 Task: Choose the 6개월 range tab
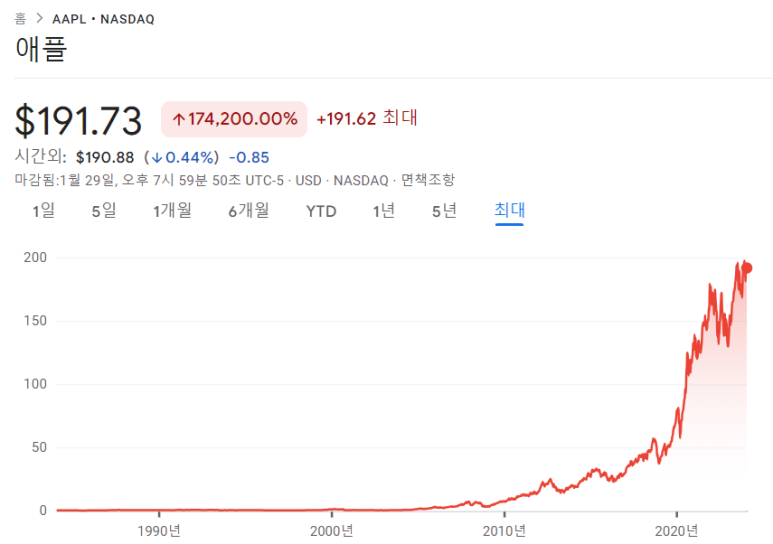click(248, 211)
